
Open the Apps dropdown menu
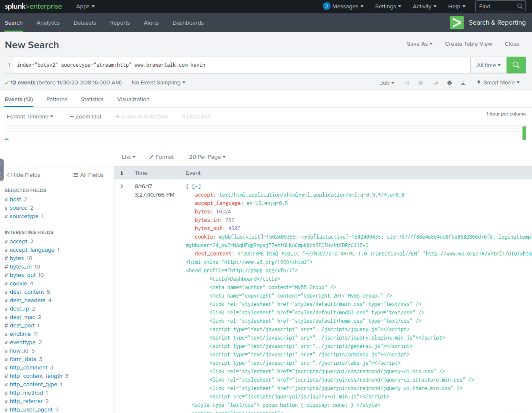point(85,6)
